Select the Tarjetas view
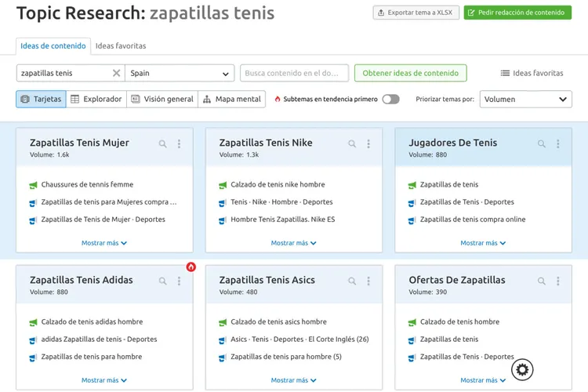 pos(42,99)
